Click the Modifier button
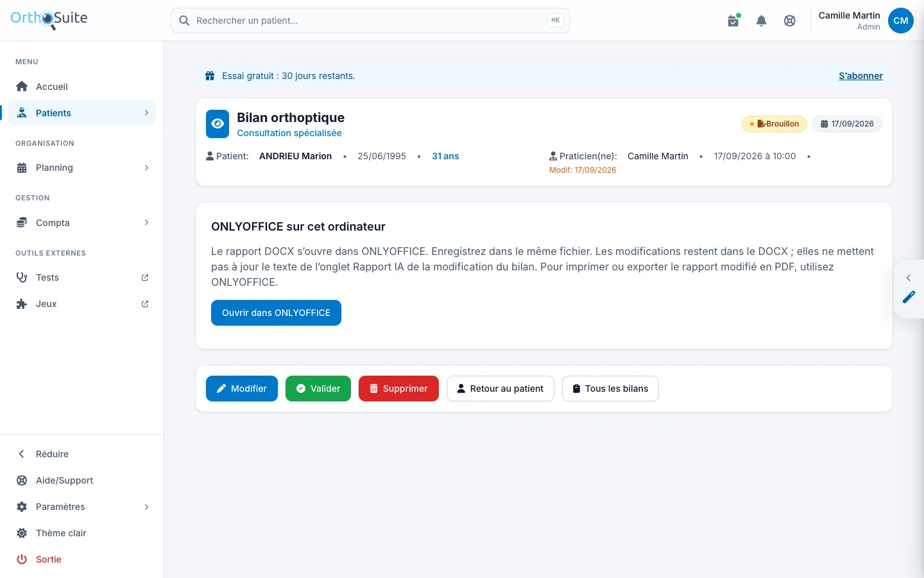This screenshot has height=578, width=924. click(x=242, y=389)
